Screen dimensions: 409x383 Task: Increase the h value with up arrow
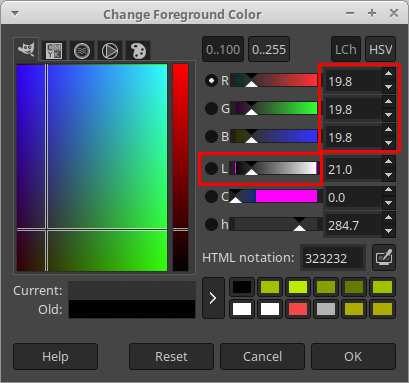388,218
